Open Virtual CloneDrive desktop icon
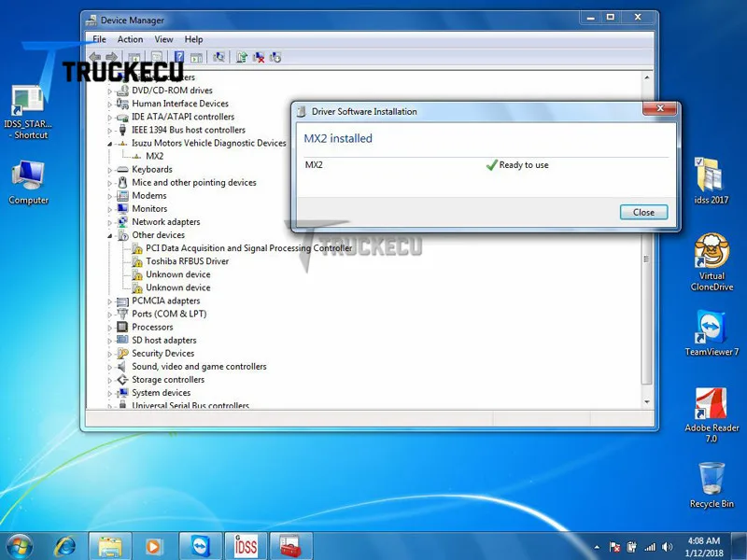Viewport: 747px width, 560px height. pyautogui.click(x=712, y=262)
